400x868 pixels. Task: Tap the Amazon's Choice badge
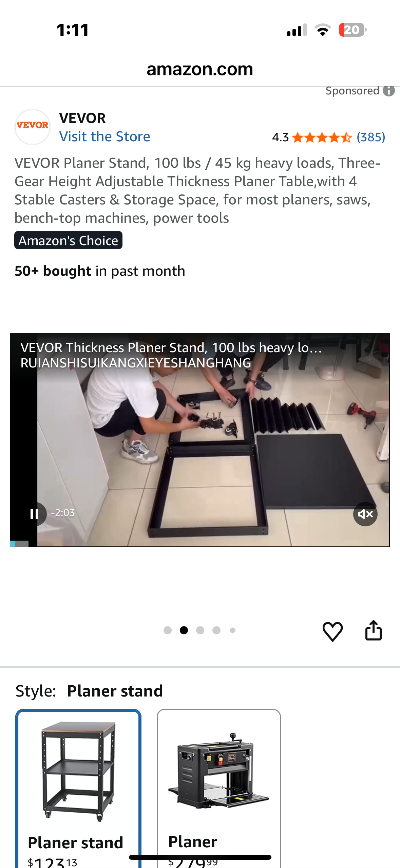point(68,240)
